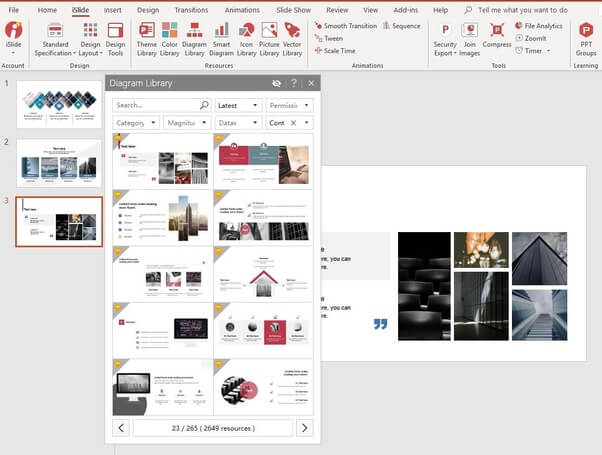The image size is (602, 455).
Task: Open PPT Groups in Learning section
Action: (585, 39)
